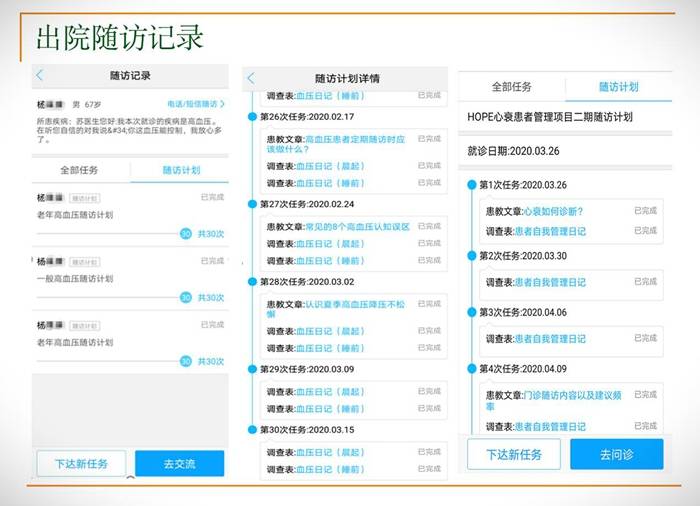Open 患者自我管理日记 under 第2次任务
The height and width of the screenshot is (506, 700).
550,282
